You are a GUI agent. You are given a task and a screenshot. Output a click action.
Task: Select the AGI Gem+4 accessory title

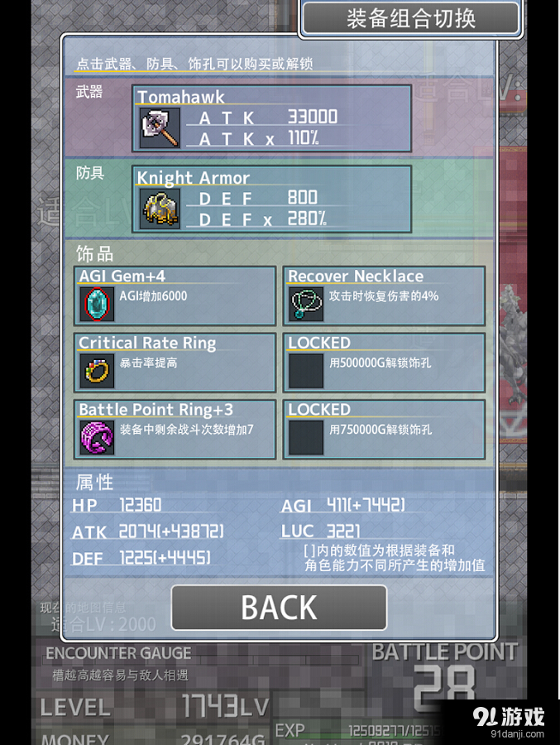pos(122,276)
